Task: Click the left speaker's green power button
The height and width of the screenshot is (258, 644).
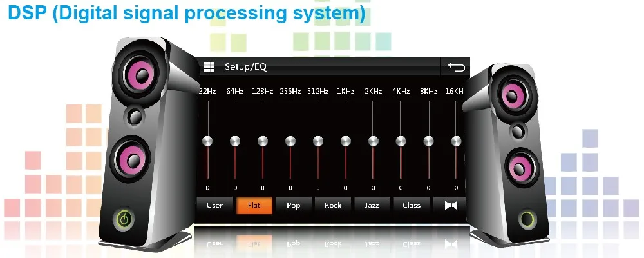Action: [123, 219]
